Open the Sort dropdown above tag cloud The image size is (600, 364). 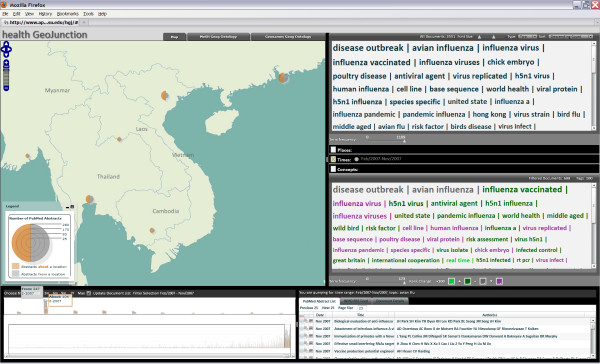(x=571, y=36)
